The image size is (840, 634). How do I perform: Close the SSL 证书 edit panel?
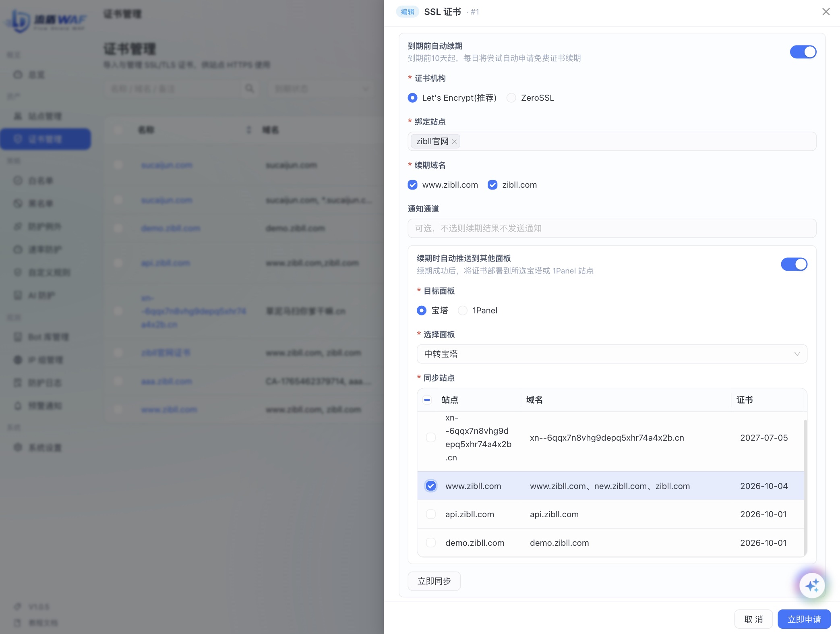826,12
